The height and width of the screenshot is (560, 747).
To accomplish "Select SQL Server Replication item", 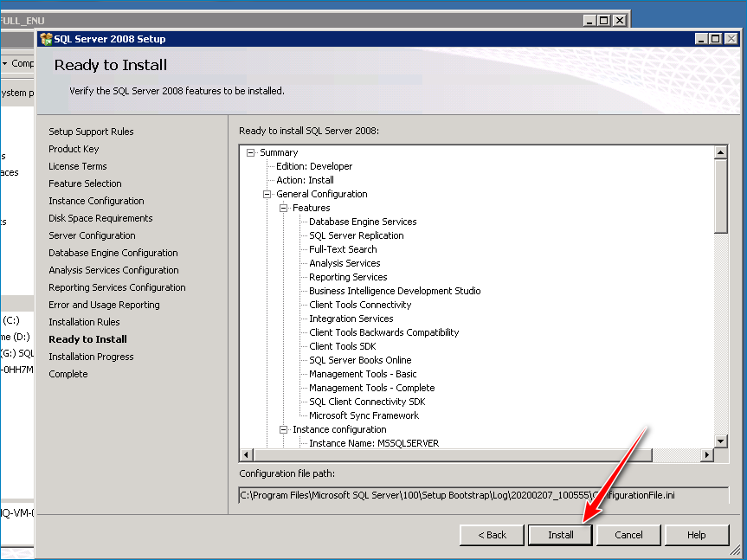I will [357, 235].
